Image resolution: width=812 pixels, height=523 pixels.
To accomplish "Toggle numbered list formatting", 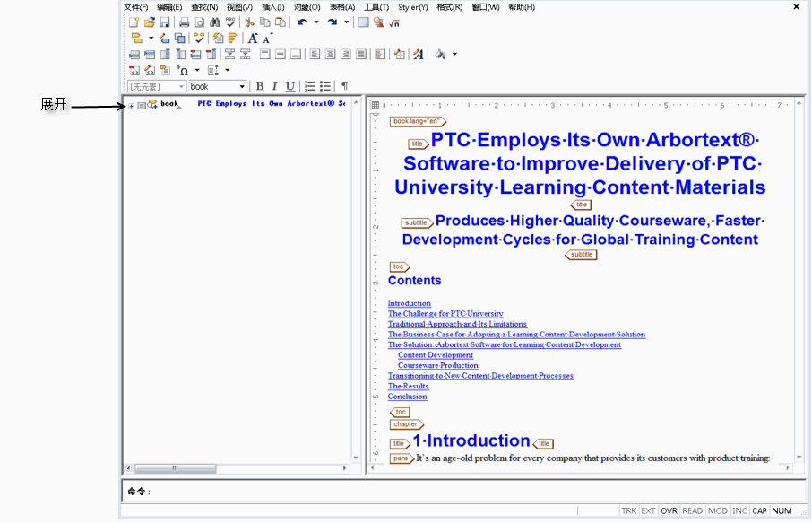I will pyautogui.click(x=310, y=86).
